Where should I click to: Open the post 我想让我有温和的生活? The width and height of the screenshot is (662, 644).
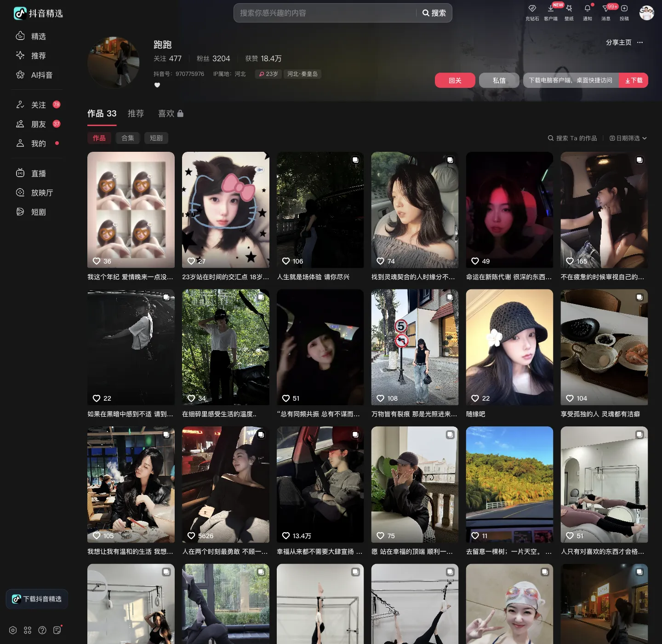[x=131, y=485]
